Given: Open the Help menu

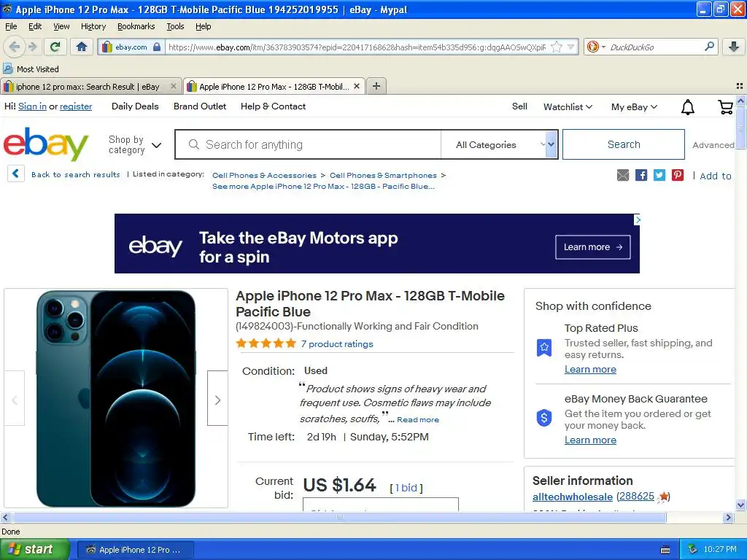Looking at the screenshot, I should 204,26.
